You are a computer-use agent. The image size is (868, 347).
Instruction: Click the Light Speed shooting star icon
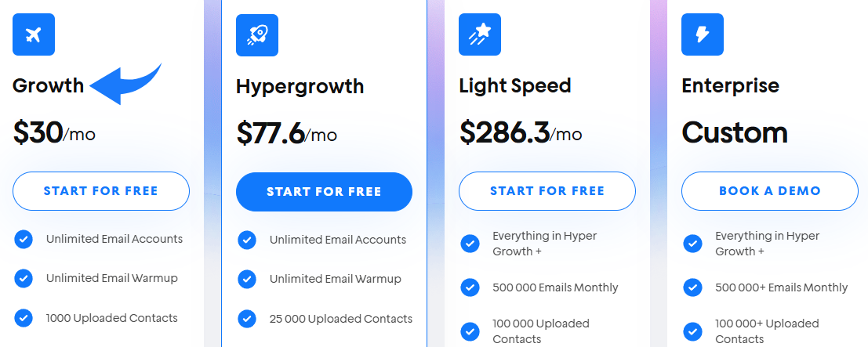pyautogui.click(x=479, y=35)
